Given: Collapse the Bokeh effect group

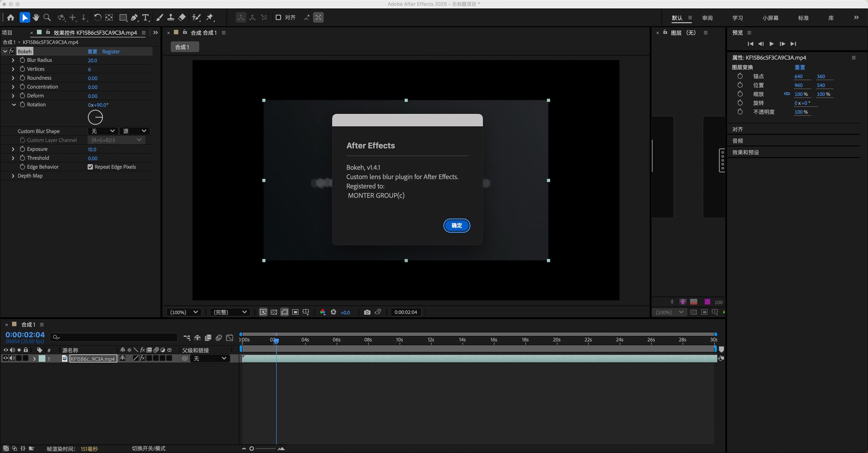Looking at the screenshot, I should (x=5, y=52).
